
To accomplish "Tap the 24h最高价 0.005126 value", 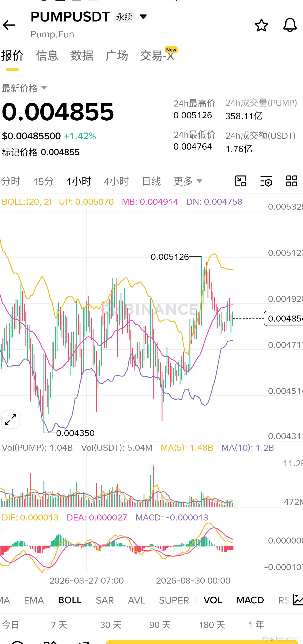I will [193, 115].
